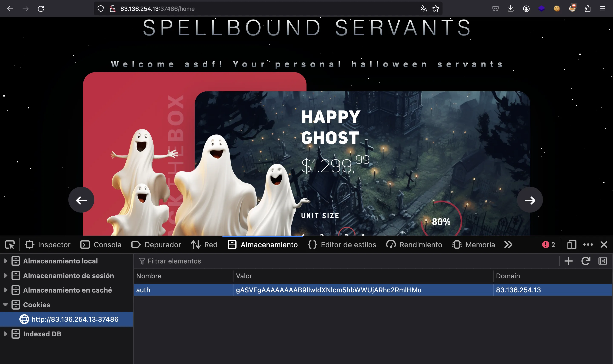Click the Spellbound Servants page heading

coord(307,27)
